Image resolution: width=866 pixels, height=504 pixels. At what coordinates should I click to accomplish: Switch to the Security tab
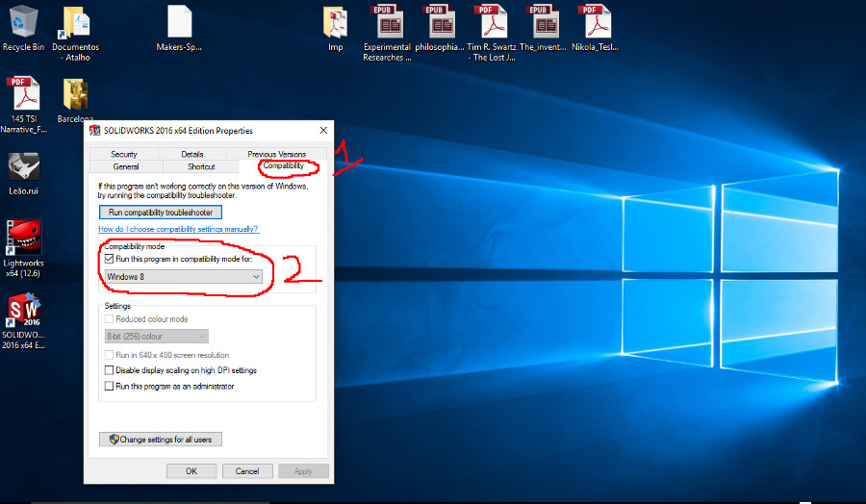[124, 154]
